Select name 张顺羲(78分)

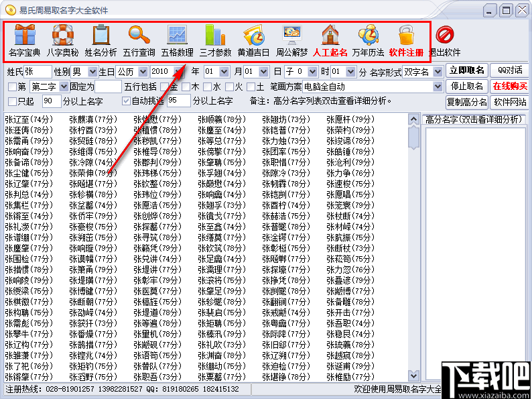(222, 119)
